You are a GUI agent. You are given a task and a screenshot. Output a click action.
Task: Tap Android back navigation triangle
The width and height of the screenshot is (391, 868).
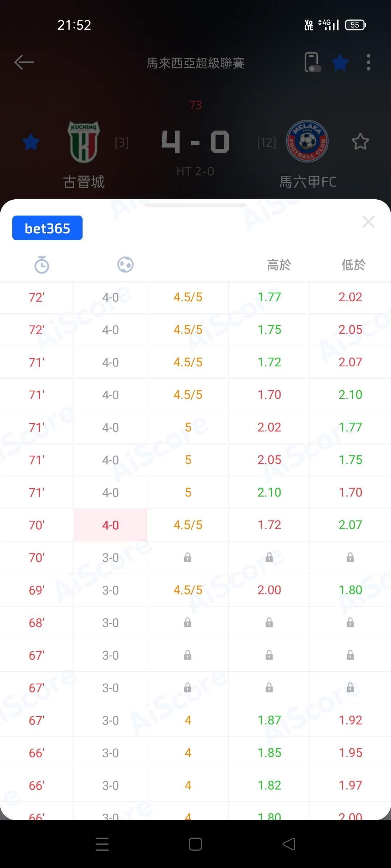click(x=289, y=844)
